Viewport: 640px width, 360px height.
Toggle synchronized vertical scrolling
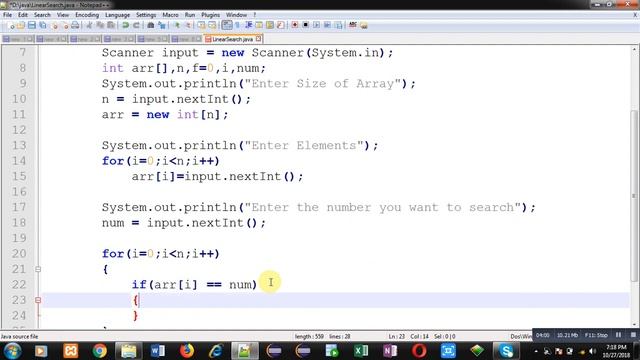coord(201,25)
